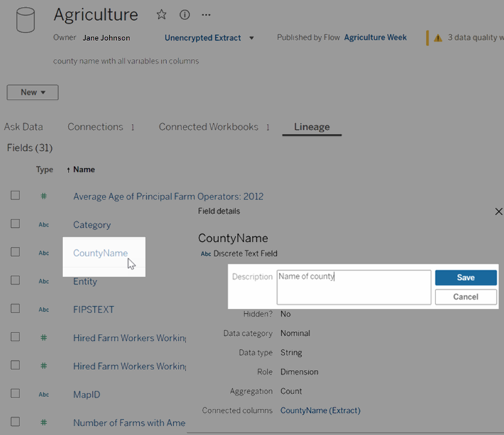Tick the FIPSTEXT row checkbox

pos(15,308)
